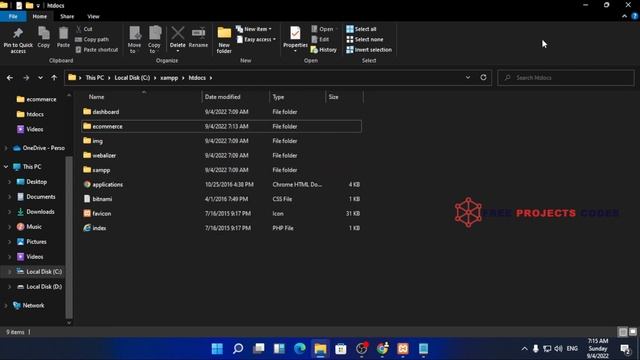The height and width of the screenshot is (360, 640).
Task: Click the Copy ribbon icon
Action: (x=44, y=38)
